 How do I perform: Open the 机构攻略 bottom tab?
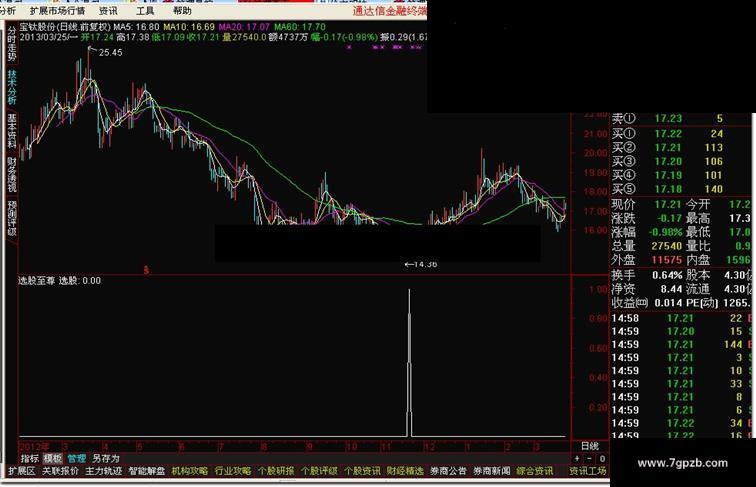coord(189,471)
